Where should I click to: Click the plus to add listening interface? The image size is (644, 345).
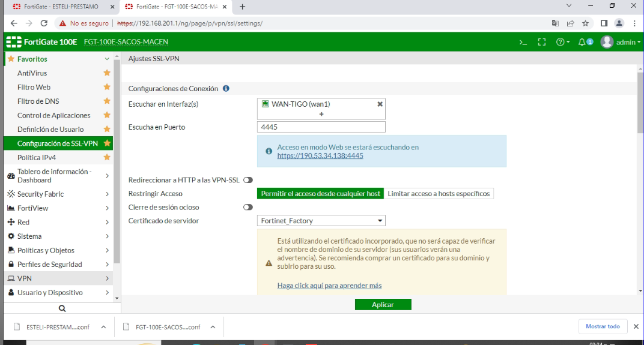coord(321,114)
